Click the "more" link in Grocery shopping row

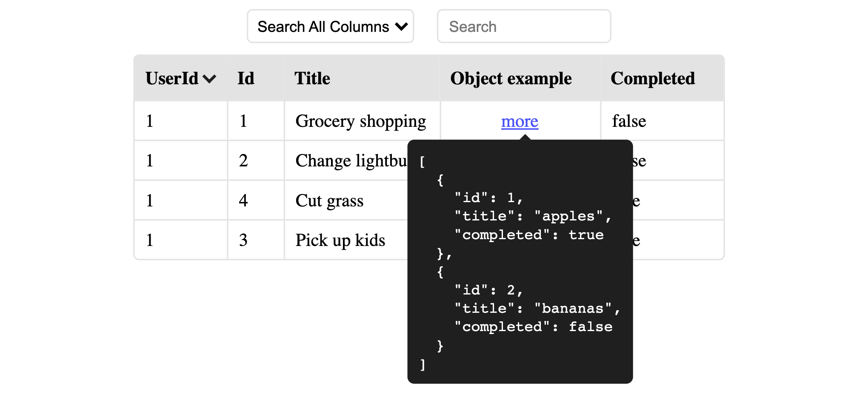point(520,122)
